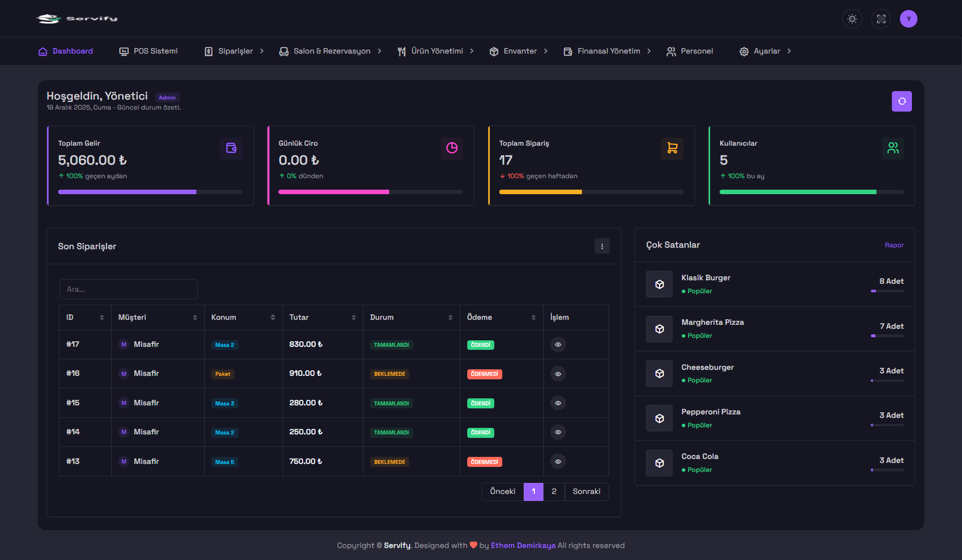Click the fullscreen toggle icon
This screenshot has height=560, width=962.
point(881,19)
